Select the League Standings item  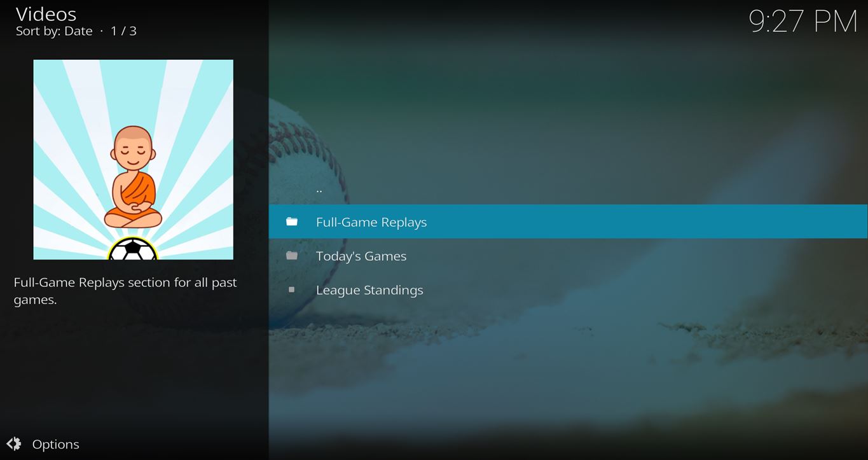pos(568,289)
